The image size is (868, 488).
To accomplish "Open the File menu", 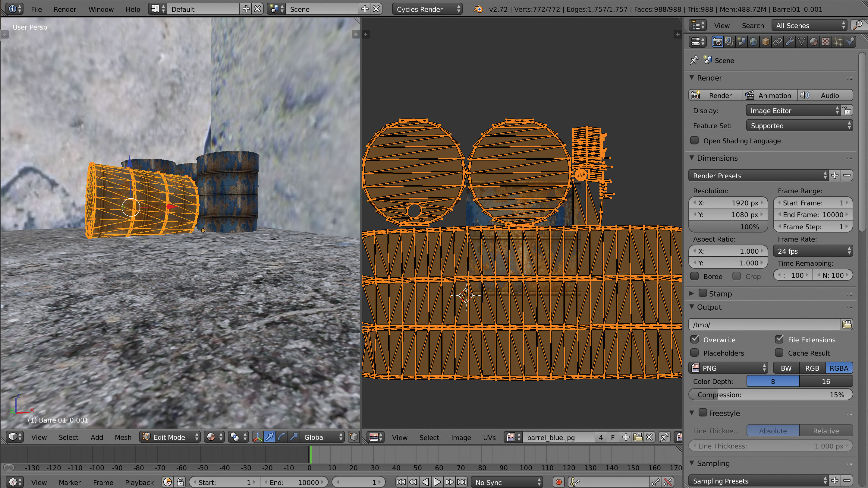I will (x=36, y=9).
